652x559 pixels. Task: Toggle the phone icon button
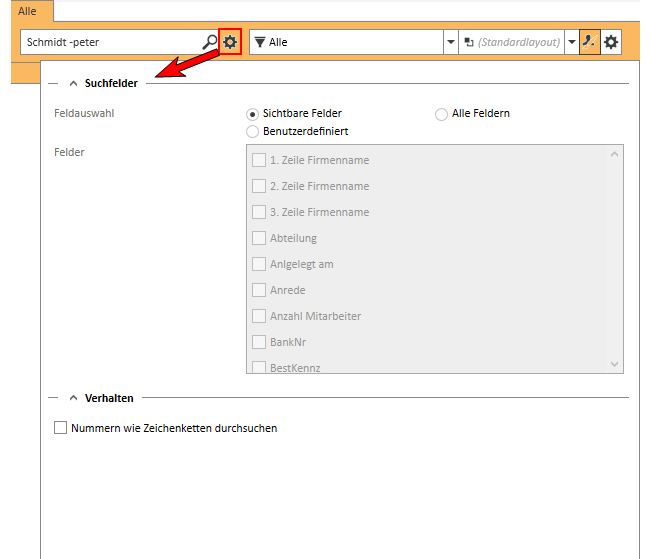click(x=589, y=42)
